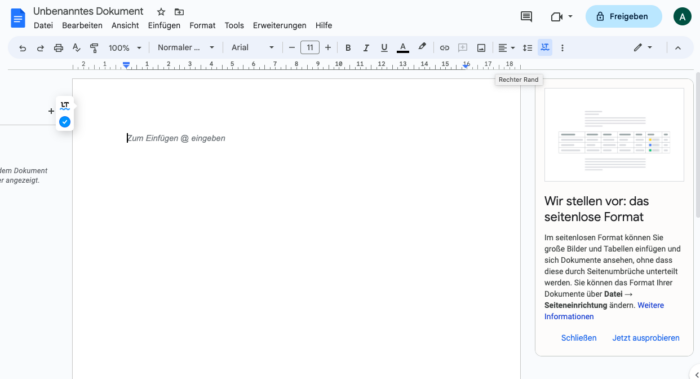
Task: Click the Schließen button
Action: point(579,338)
